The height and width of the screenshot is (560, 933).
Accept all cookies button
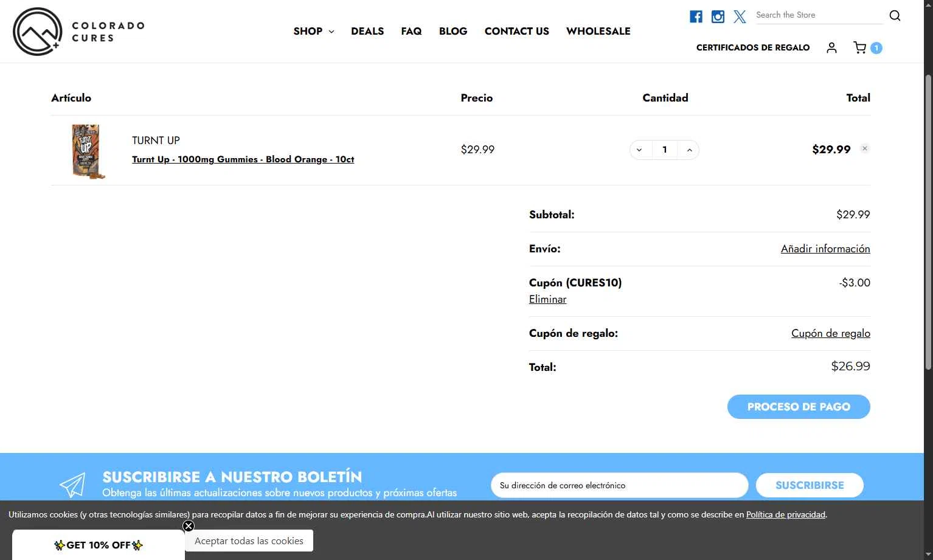pos(249,541)
